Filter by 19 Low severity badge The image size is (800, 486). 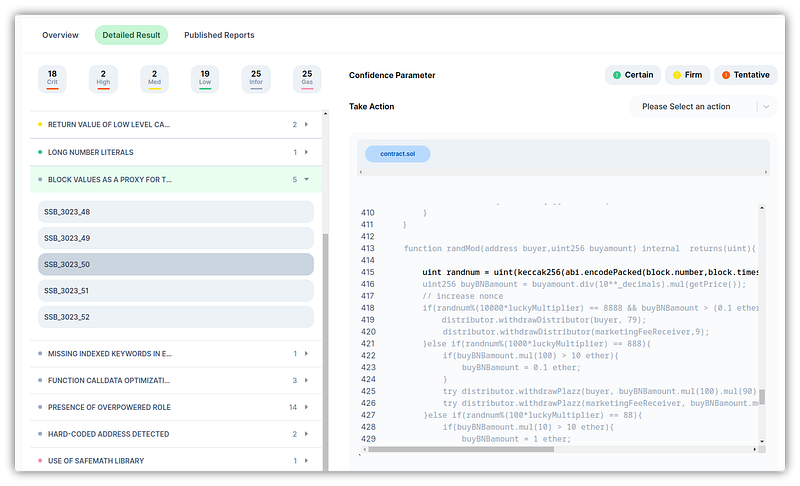click(205, 79)
